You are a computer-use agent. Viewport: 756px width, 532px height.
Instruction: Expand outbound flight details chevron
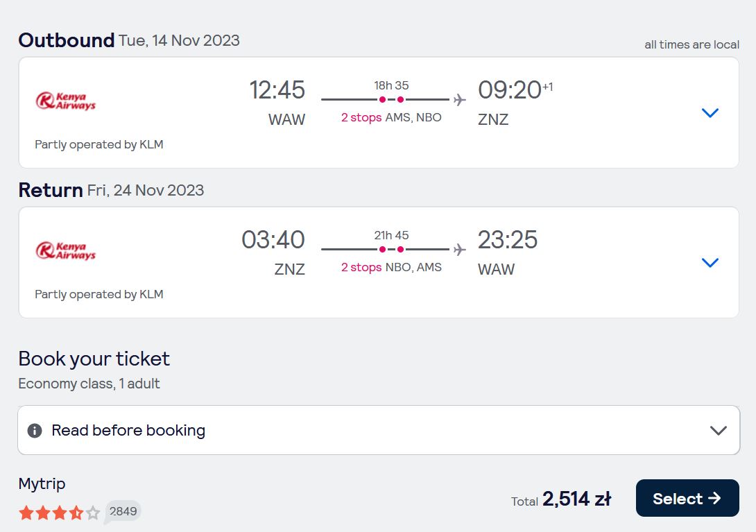tap(710, 113)
